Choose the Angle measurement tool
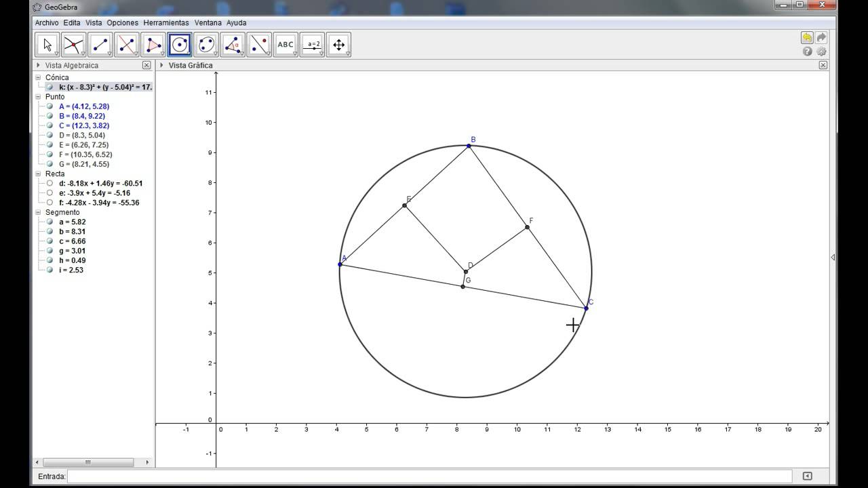The width and height of the screenshot is (868, 488). point(233,45)
